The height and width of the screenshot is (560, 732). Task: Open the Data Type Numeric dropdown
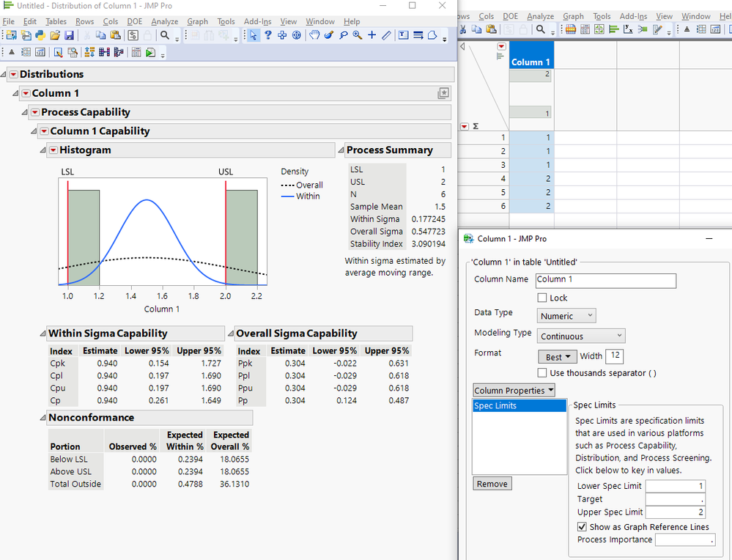[x=566, y=316]
